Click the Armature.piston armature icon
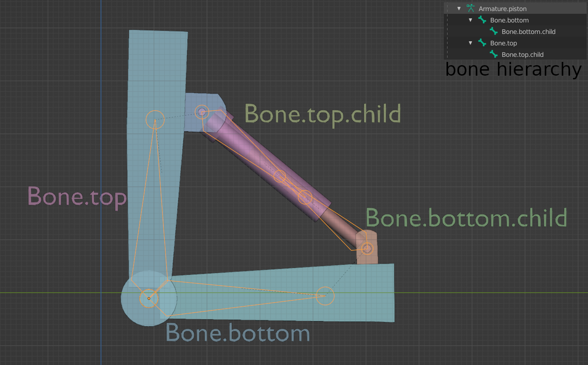This screenshot has height=365, width=588. pos(470,8)
